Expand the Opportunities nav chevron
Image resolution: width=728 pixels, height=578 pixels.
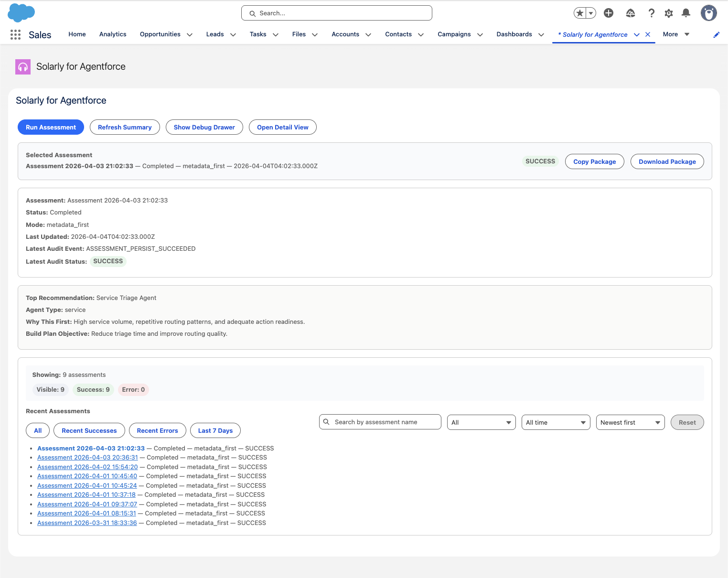tap(190, 35)
